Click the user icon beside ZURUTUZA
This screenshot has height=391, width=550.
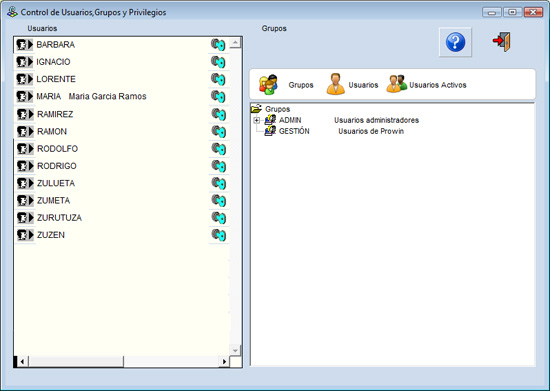pyautogui.click(x=25, y=218)
